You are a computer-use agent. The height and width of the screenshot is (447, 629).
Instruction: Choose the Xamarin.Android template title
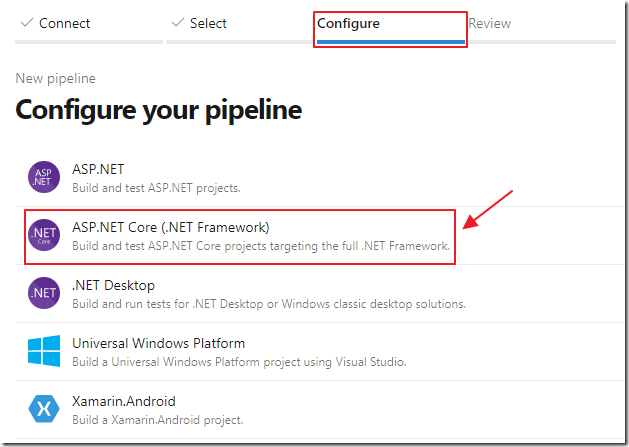124,401
